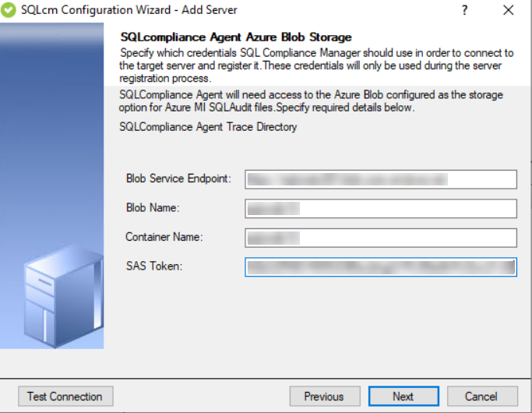Image resolution: width=532 pixels, height=413 pixels.
Task: Select the Container Name input box
Action: (381, 238)
